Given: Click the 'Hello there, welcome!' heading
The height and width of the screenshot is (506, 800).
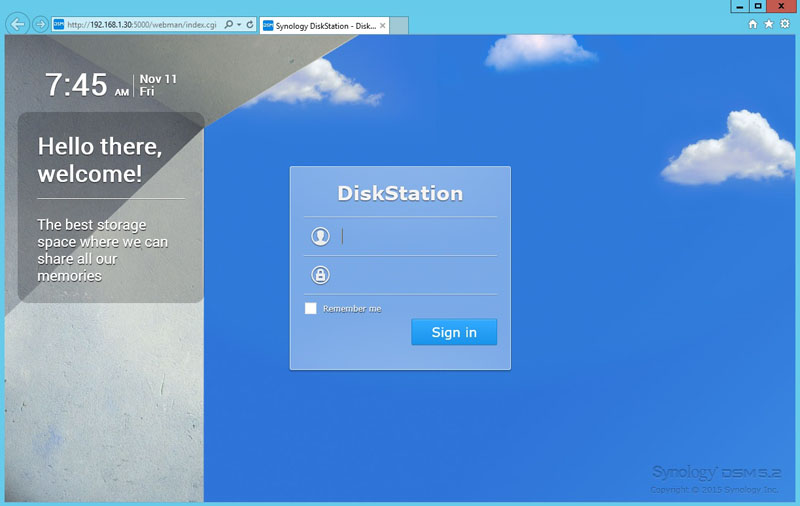Looking at the screenshot, I should [100, 160].
